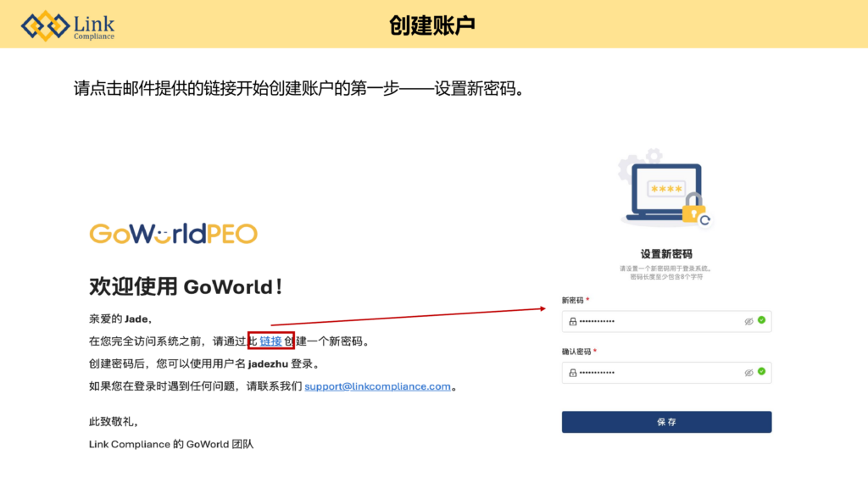
Task: Click the GoWorldPEO logo in the email
Action: click(x=173, y=234)
